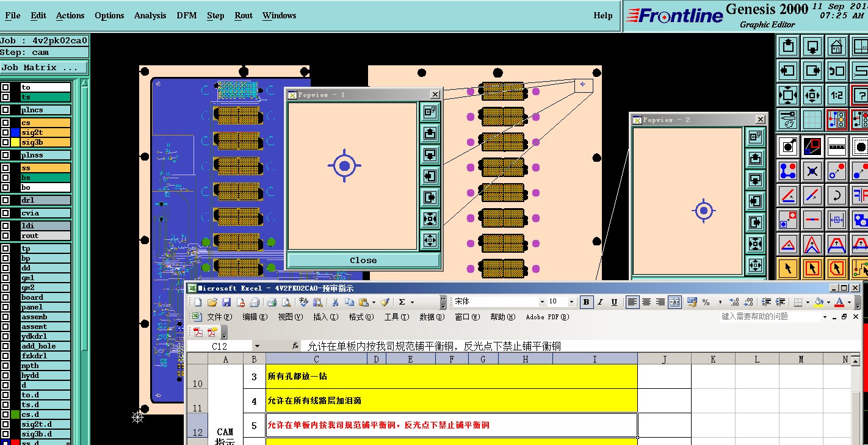Click the feature select icon with arrow
The image size is (868, 445).
tap(788, 147)
